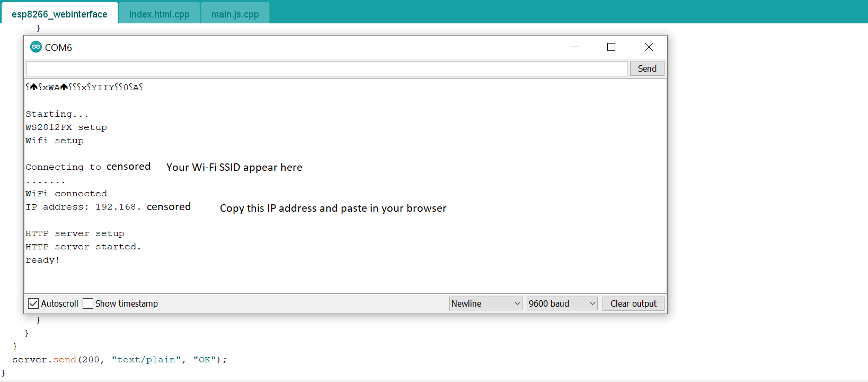This screenshot has height=382, width=868.
Task: Click the Send button
Action: tap(647, 68)
